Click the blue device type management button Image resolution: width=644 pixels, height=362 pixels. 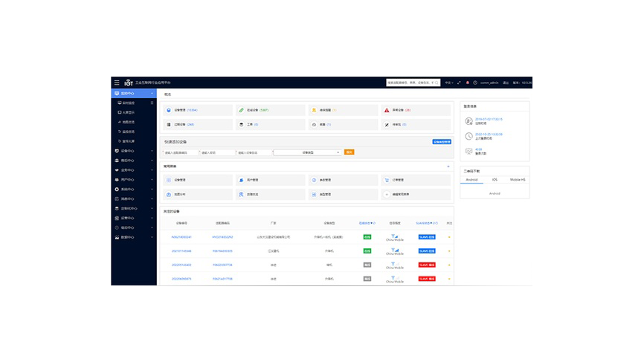442,141
